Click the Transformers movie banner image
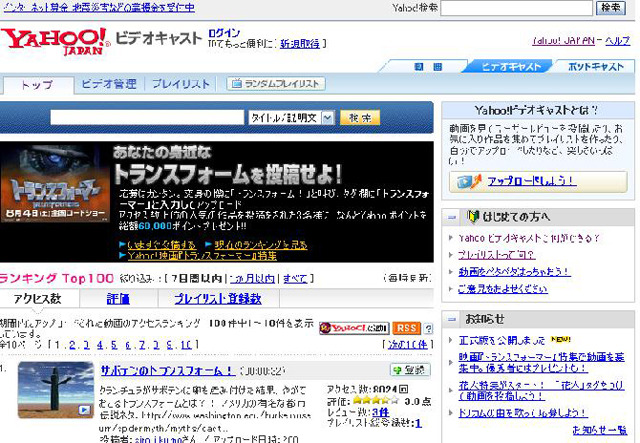Image resolution: width=640 pixels, height=443 pixels. tap(55, 184)
